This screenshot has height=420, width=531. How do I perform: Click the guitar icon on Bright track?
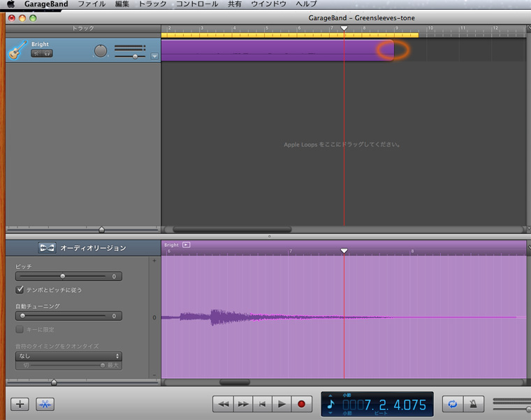click(x=18, y=50)
